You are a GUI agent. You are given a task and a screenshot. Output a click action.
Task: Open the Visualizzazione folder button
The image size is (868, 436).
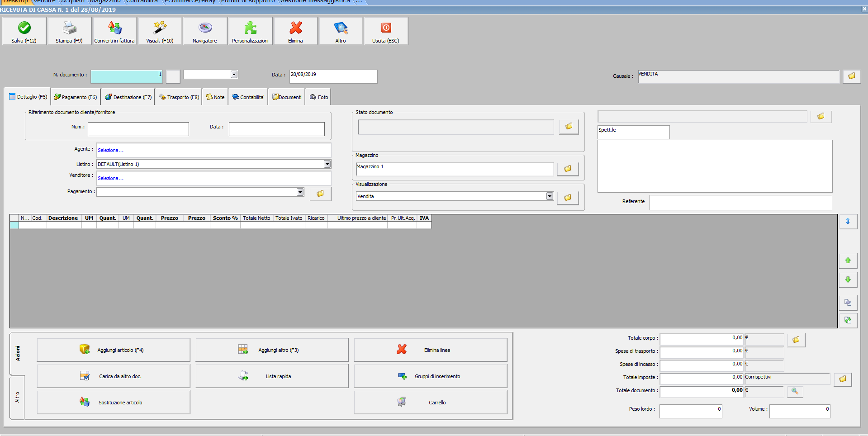pyautogui.click(x=568, y=198)
